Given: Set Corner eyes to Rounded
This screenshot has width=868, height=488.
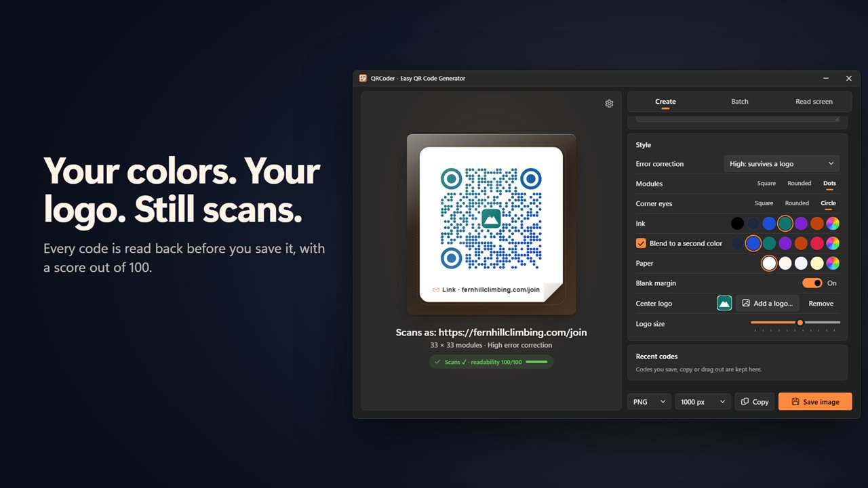Looking at the screenshot, I should tap(797, 203).
